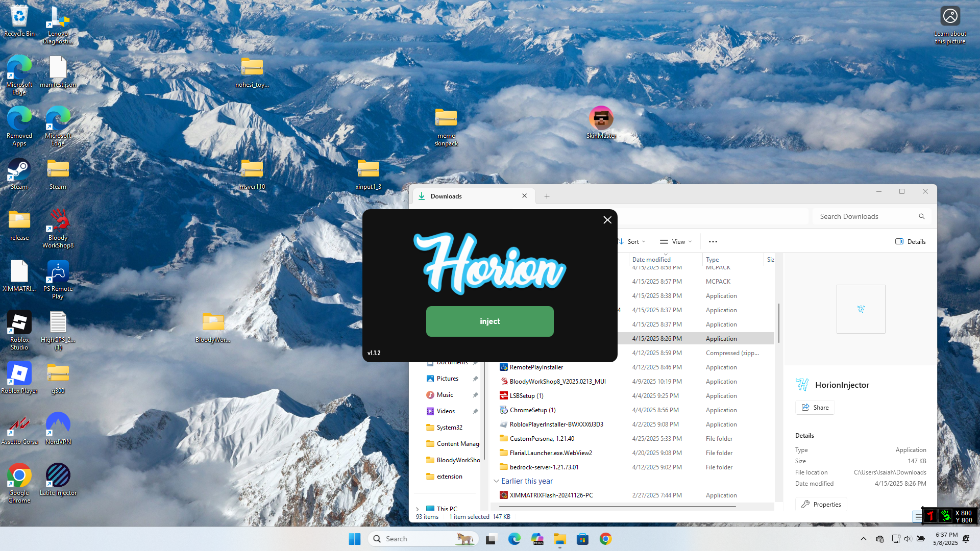Image resolution: width=980 pixels, height=551 pixels.
Task: Open the Sort dropdown menu
Action: coord(632,241)
